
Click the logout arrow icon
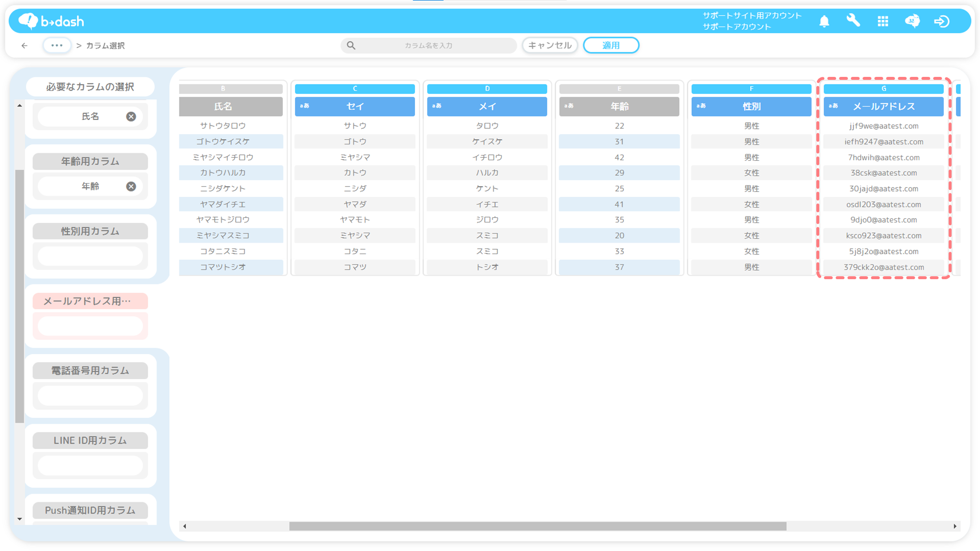click(941, 21)
